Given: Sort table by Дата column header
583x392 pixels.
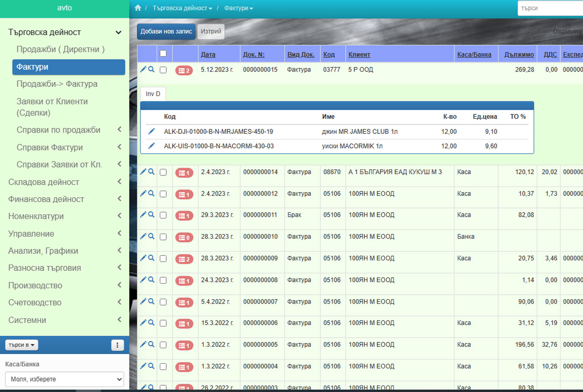Looking at the screenshot, I should [208, 55].
